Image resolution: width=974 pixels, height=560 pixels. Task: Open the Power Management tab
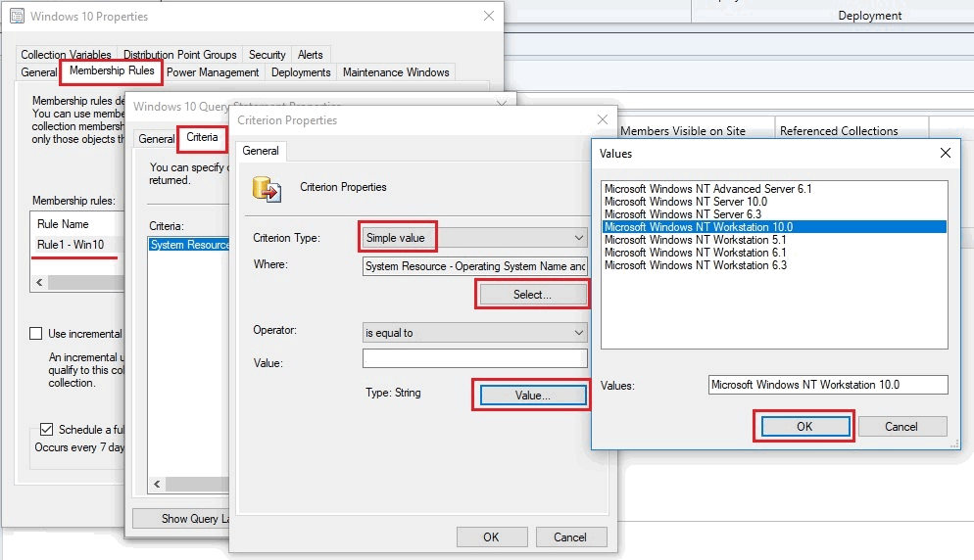click(213, 72)
